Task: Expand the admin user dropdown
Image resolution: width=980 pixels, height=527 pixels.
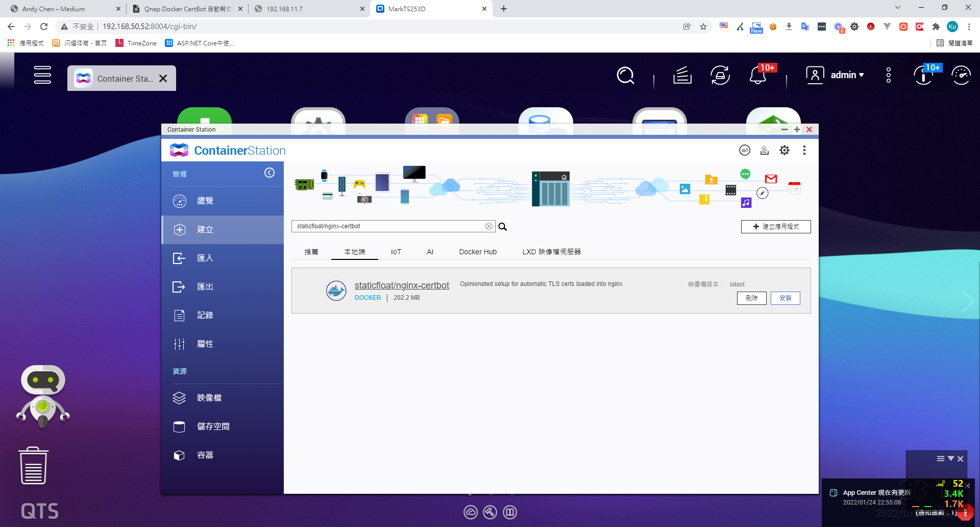Action: coord(846,75)
